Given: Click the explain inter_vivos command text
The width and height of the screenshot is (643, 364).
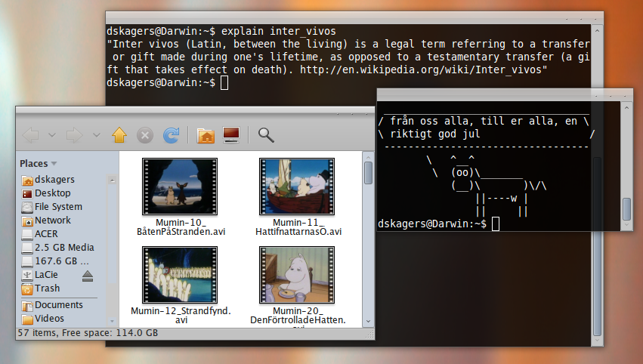Looking at the screenshot, I should tap(279, 31).
